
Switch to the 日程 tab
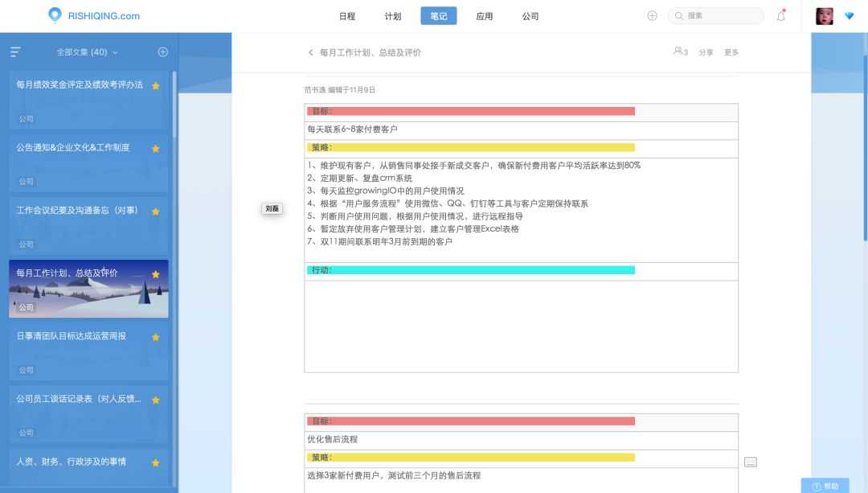(x=347, y=15)
